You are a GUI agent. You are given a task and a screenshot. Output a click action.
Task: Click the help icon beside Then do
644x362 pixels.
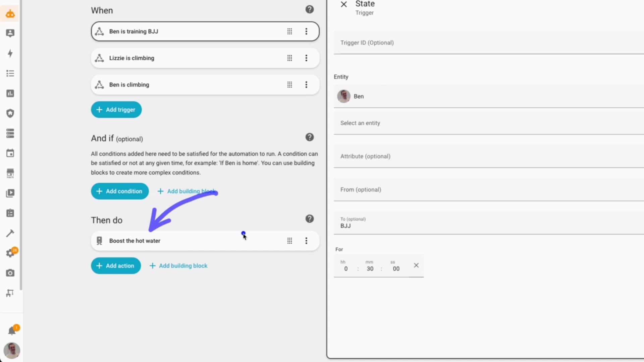click(x=309, y=219)
